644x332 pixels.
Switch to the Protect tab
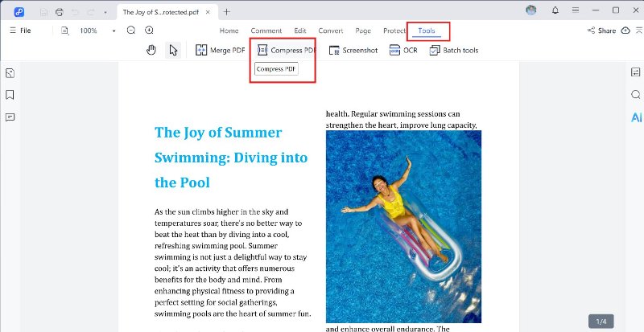394,31
